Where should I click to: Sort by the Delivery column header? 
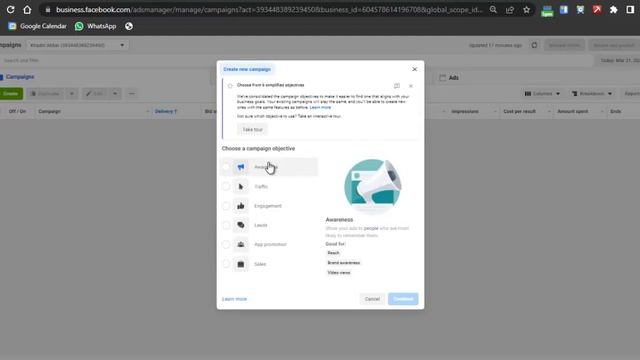click(166, 111)
